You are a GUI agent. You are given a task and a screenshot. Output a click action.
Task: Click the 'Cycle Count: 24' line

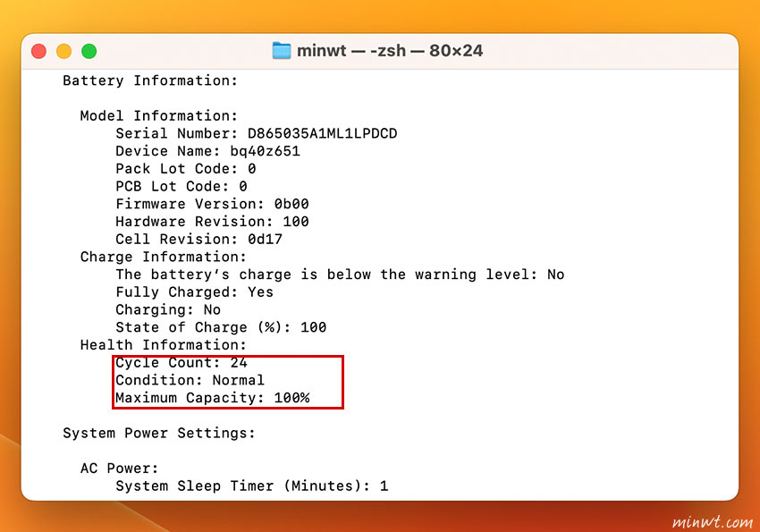coord(182,362)
